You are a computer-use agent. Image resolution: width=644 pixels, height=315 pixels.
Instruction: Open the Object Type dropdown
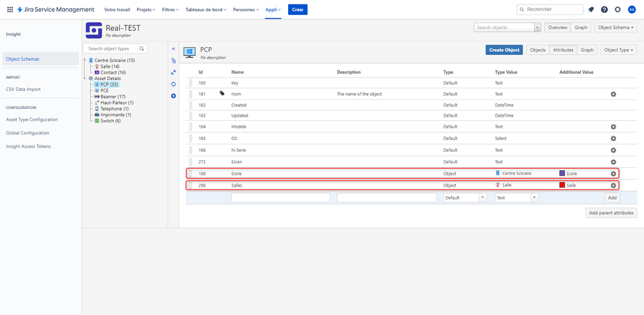(619, 50)
